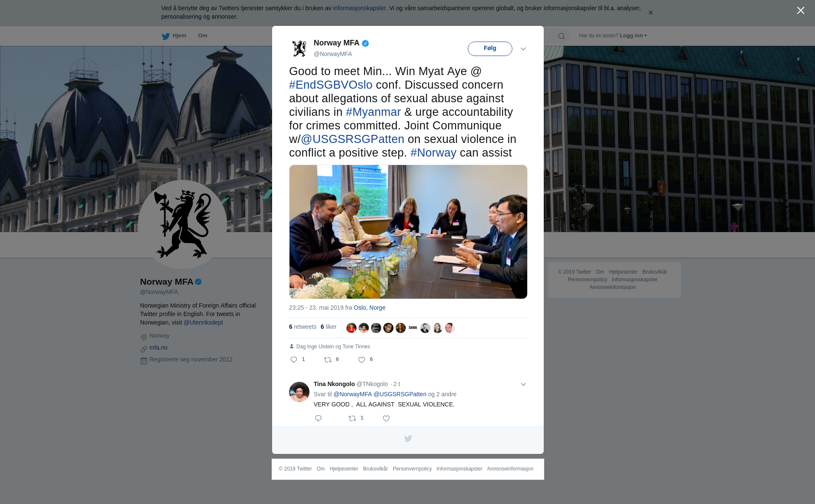Like the Norway MFA tweet with heart icon
Viewport: 815px width, 504px height.
pyautogui.click(x=362, y=360)
